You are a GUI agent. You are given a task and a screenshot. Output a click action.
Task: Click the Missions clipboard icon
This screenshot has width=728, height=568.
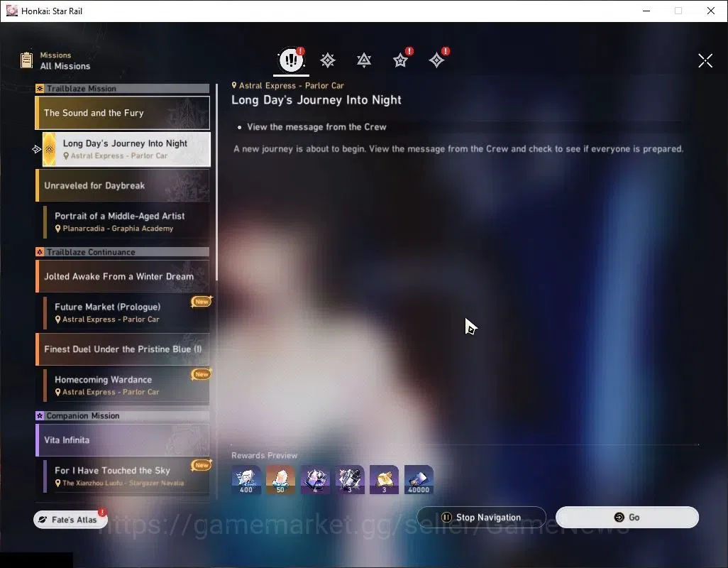click(26, 60)
